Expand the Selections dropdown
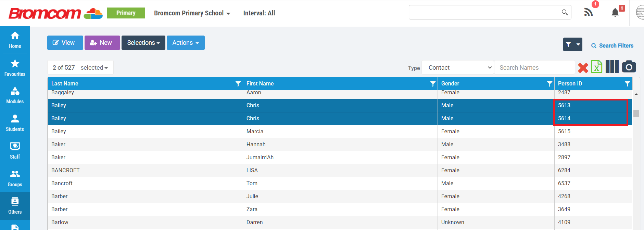644x230 pixels. 143,43
